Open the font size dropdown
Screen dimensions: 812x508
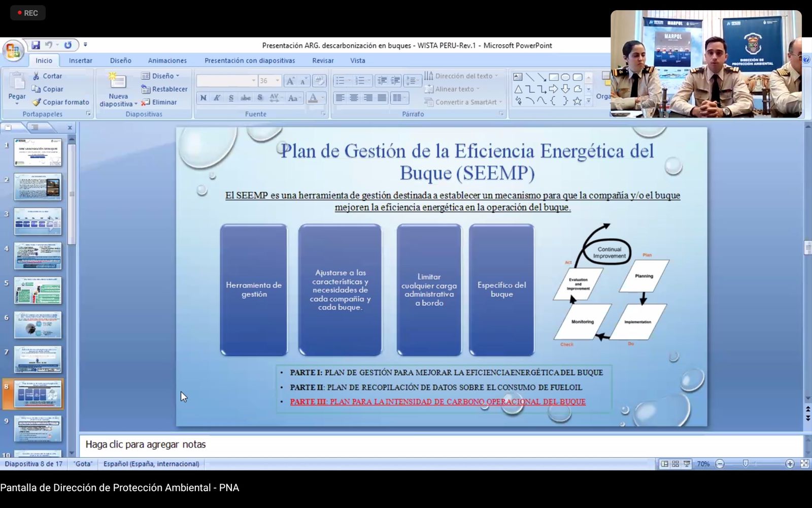click(x=278, y=81)
